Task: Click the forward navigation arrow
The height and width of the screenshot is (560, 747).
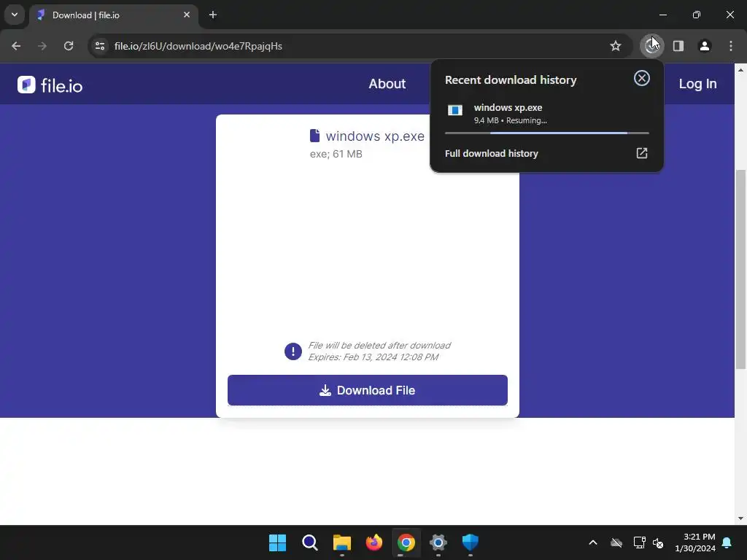Action: pyautogui.click(x=42, y=46)
